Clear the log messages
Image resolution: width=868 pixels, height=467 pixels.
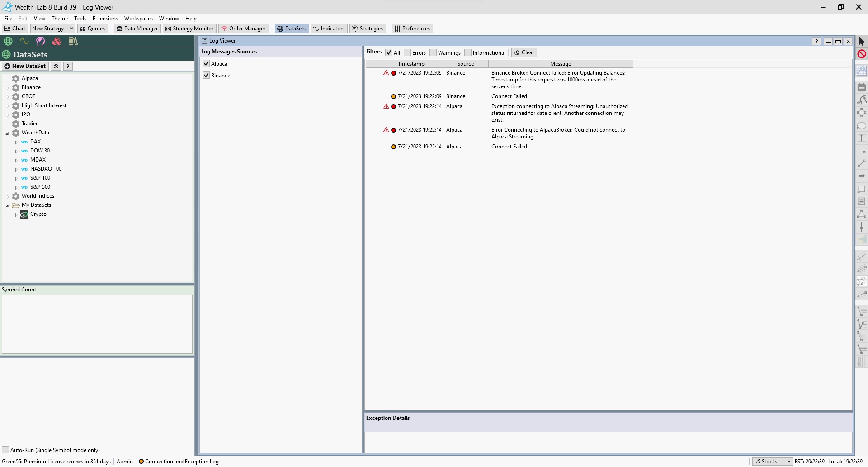coord(524,52)
